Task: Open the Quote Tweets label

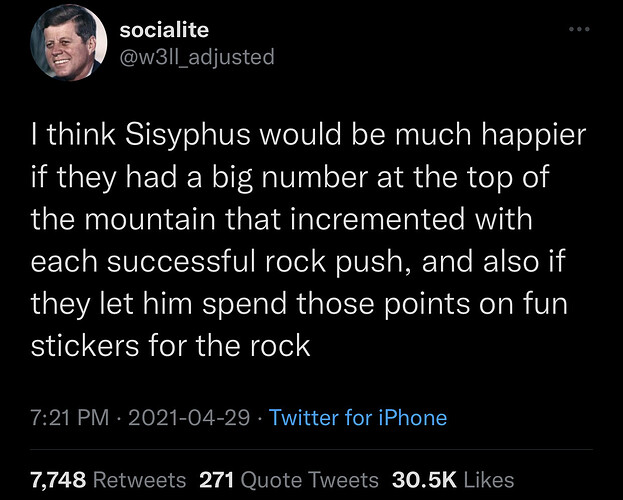Action: [x=309, y=480]
